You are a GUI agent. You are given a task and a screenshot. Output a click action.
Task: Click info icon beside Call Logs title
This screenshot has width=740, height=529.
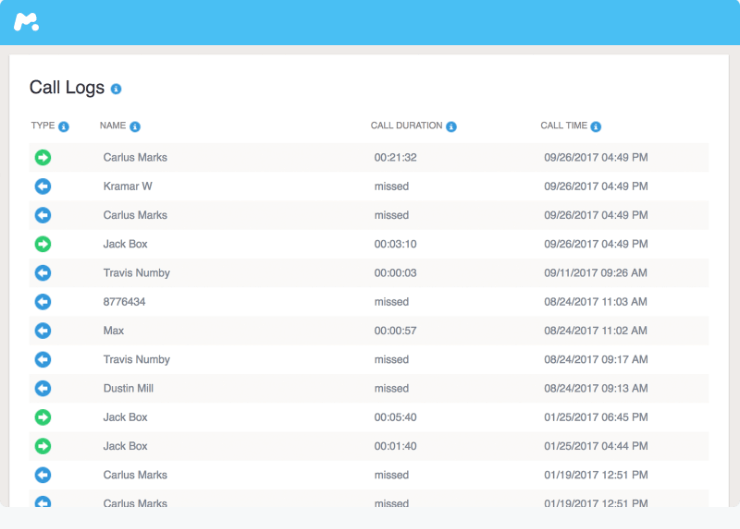(x=116, y=89)
